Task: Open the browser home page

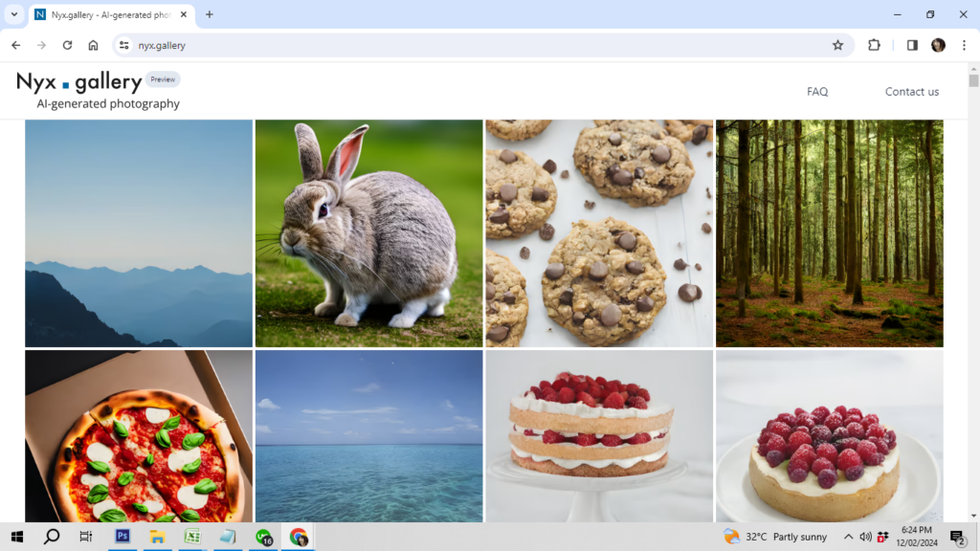Action: click(x=93, y=45)
